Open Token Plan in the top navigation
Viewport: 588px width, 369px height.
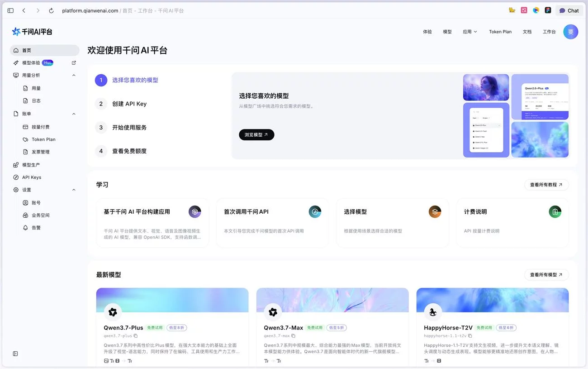[500, 32]
